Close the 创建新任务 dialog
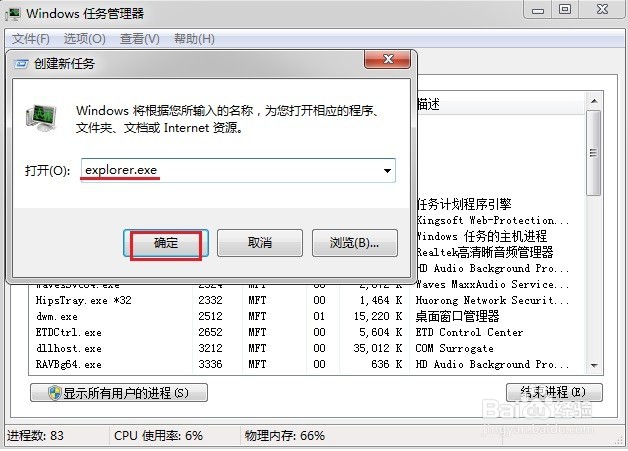 [x=387, y=59]
